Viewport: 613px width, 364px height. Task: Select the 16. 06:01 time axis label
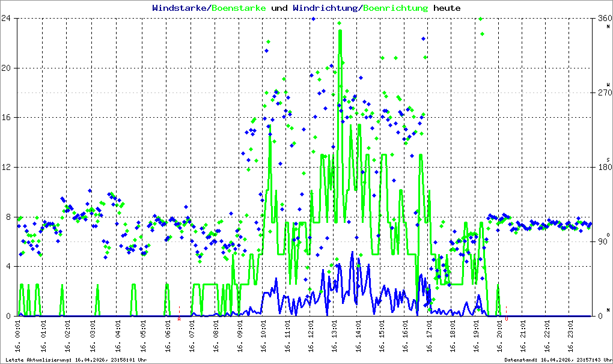(x=167, y=336)
